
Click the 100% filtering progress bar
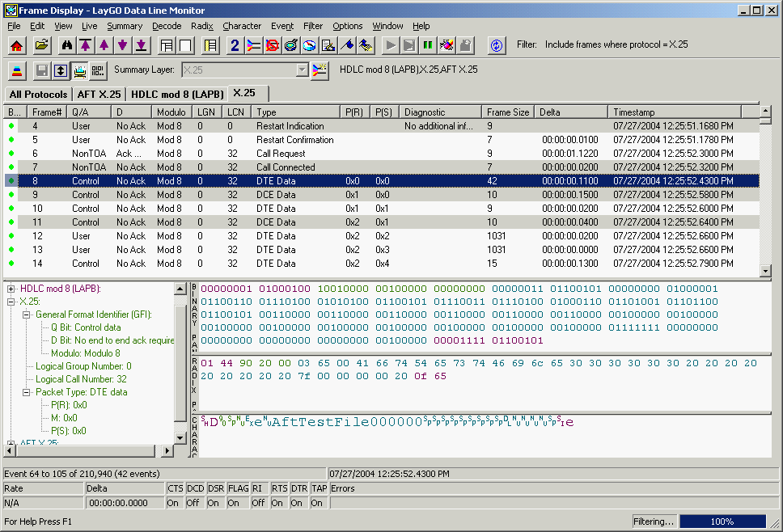coord(722,521)
